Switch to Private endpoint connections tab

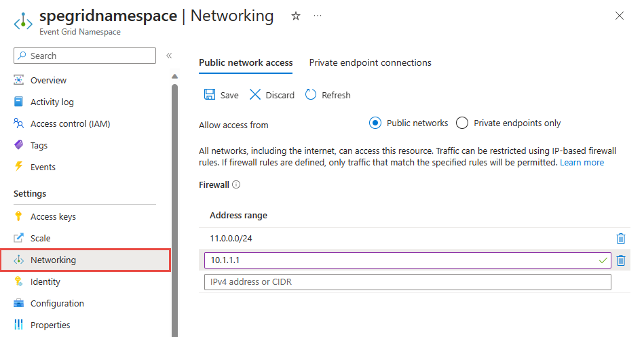[370, 62]
